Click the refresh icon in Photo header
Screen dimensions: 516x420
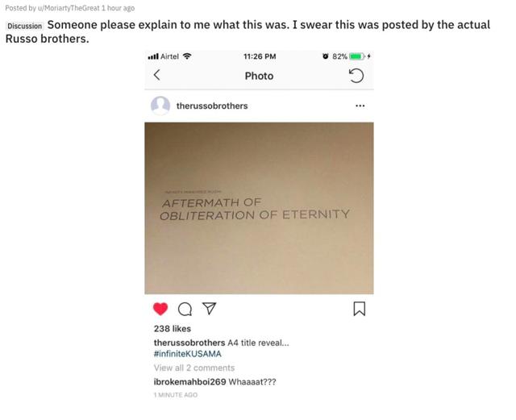[356, 76]
